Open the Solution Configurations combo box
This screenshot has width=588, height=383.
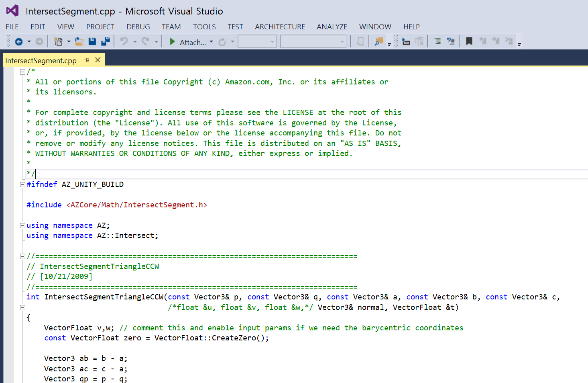click(257, 42)
